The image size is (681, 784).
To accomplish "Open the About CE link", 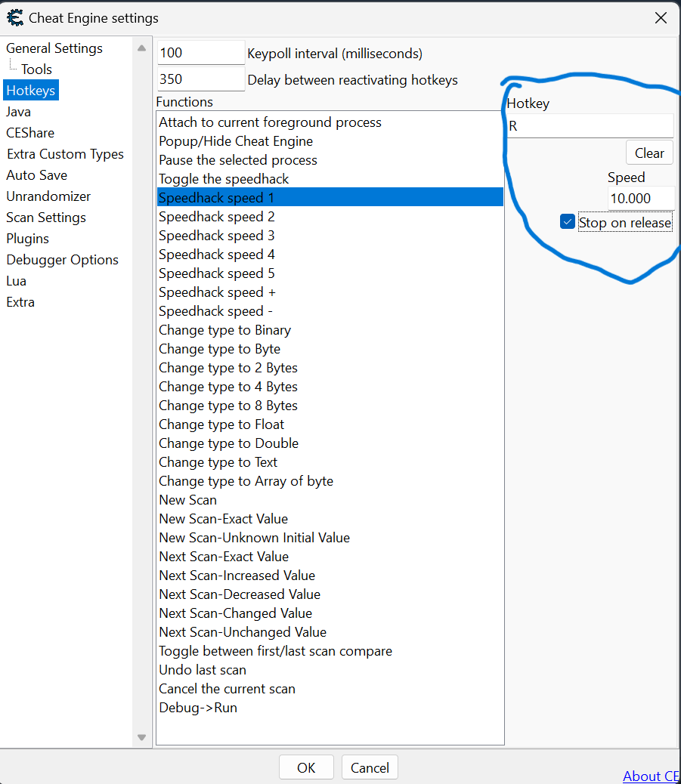I will (650, 776).
